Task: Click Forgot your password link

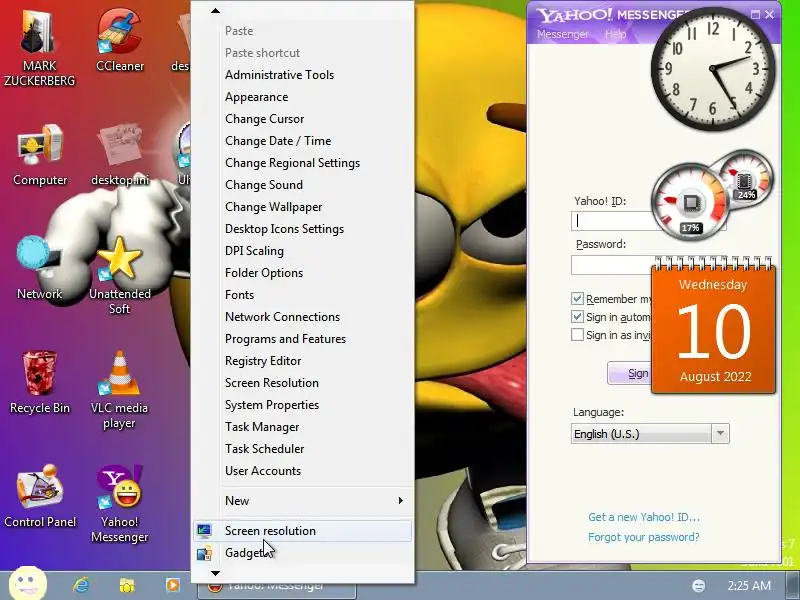Action: (643, 537)
